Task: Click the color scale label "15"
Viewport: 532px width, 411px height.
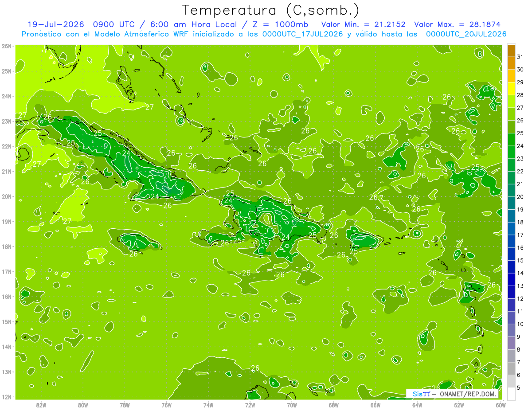Action: coord(520,261)
